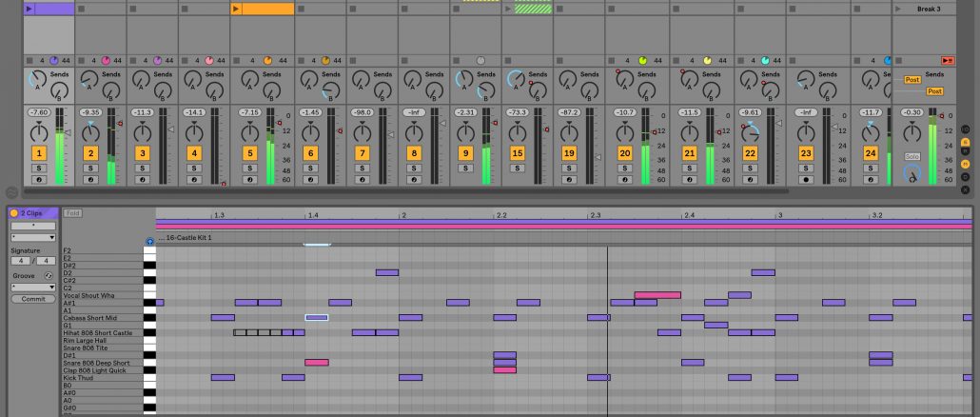This screenshot has width=980, height=417.
Task: Launch the orange clip on track 5
Action: pos(237,9)
